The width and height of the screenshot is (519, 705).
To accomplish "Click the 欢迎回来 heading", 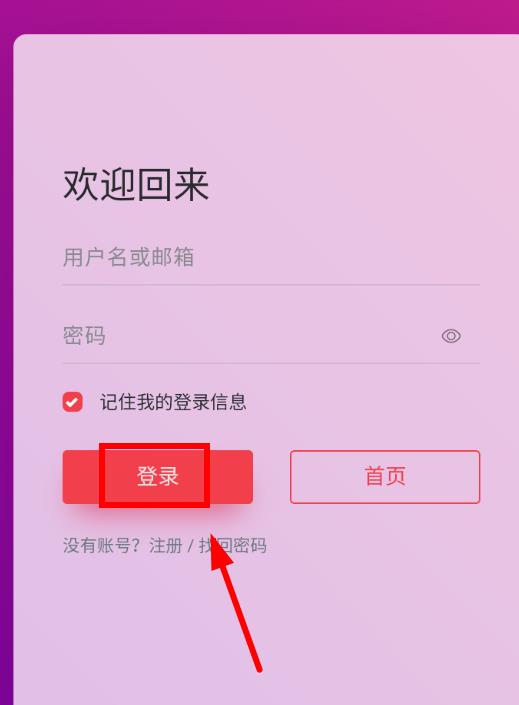I will (x=136, y=185).
